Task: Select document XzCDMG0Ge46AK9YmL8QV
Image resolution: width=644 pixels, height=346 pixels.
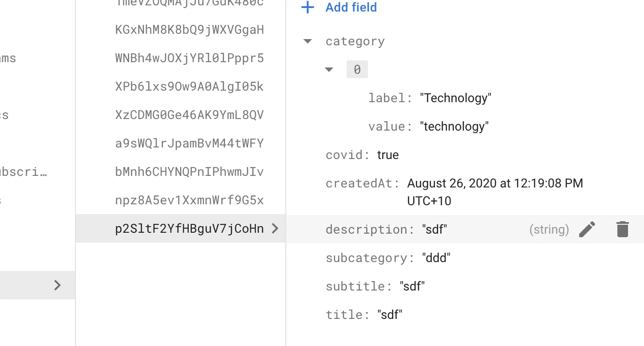Action: click(x=190, y=115)
